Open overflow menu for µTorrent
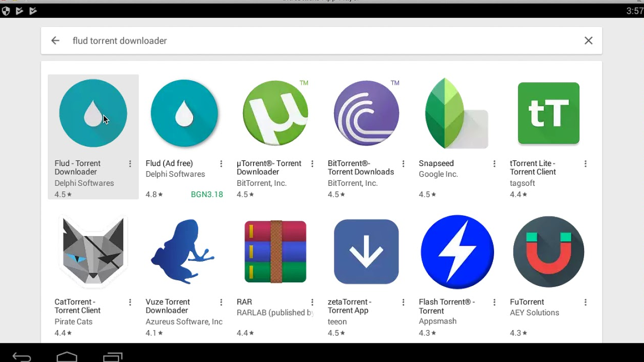The image size is (644, 362). pos(312,163)
